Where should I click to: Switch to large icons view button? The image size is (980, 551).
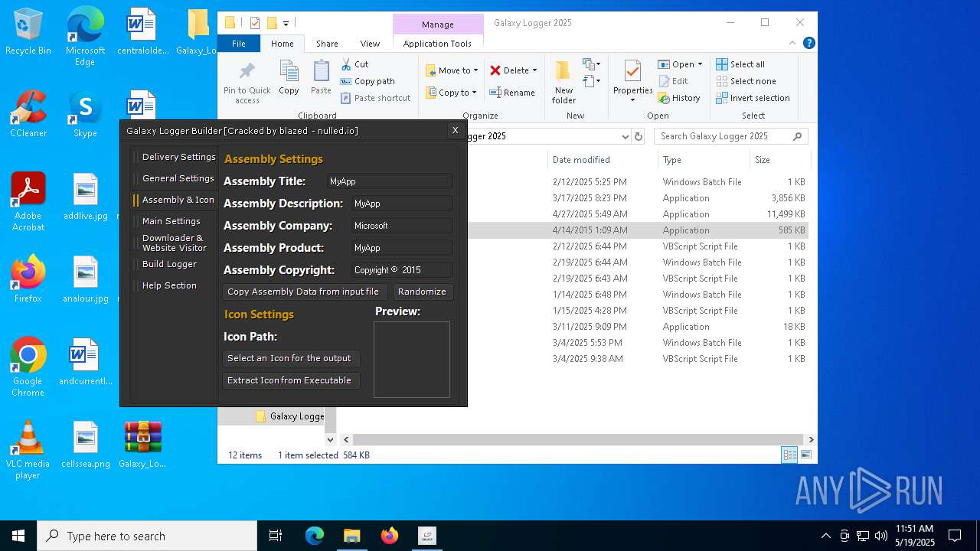805,455
